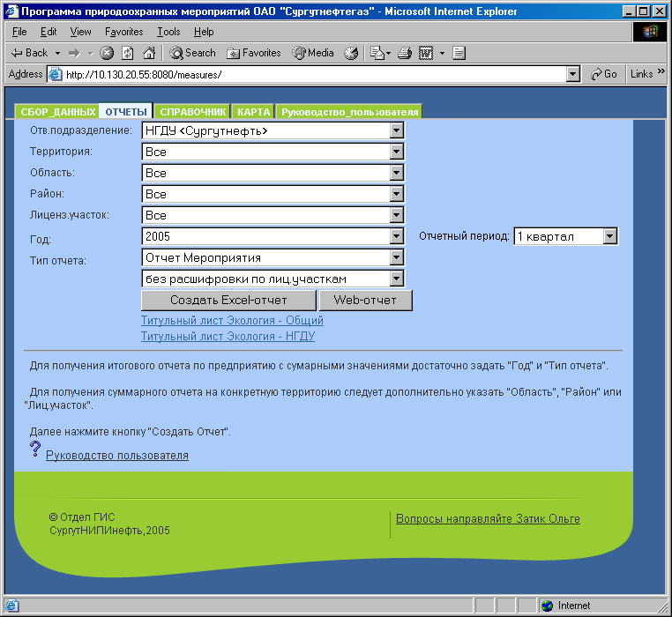The width and height of the screenshot is (672, 617).
Task: Open the Mail icon dropdown arrow
Action: coord(389,54)
